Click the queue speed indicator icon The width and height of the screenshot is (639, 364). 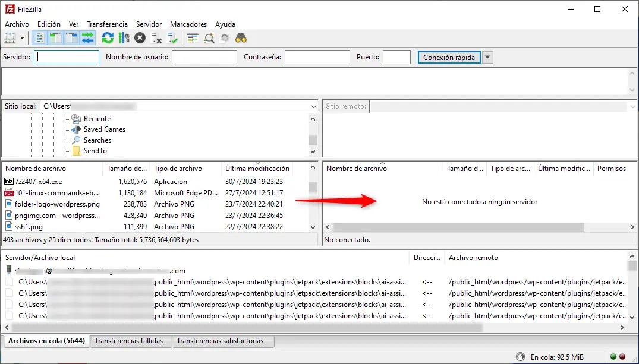pyautogui.click(x=520, y=357)
